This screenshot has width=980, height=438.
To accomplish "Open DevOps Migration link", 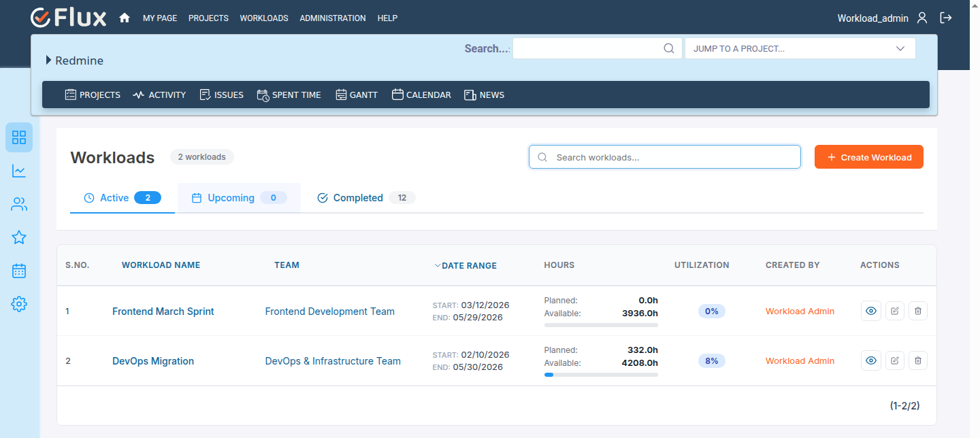I will [x=153, y=361].
